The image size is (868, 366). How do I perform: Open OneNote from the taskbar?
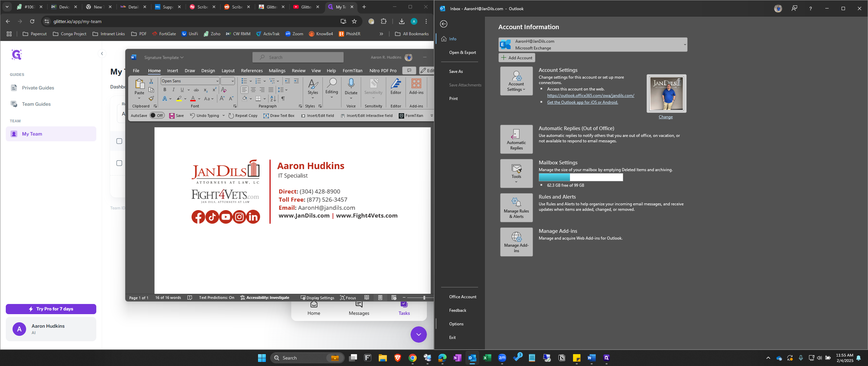(x=457, y=358)
